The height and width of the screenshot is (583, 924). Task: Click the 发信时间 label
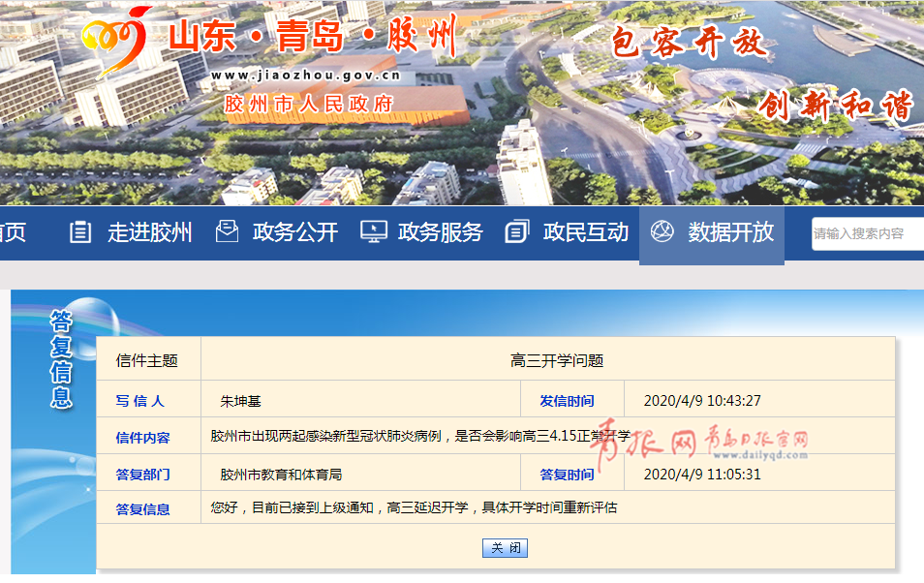pos(567,402)
